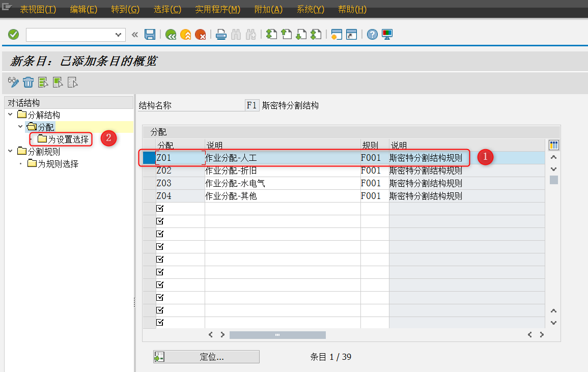Click the display/change glasses-pencil icon
588x372 pixels.
(13, 82)
